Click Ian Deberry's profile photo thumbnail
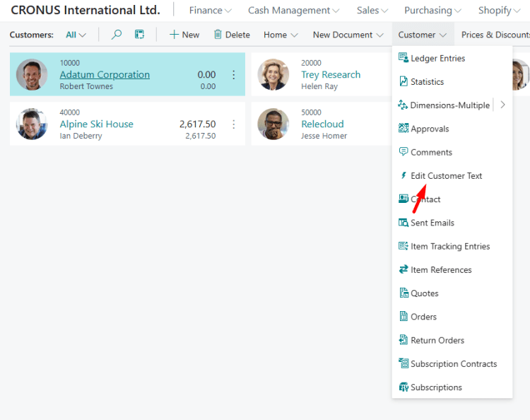Viewport: 530px width, 420px height. 32,124
